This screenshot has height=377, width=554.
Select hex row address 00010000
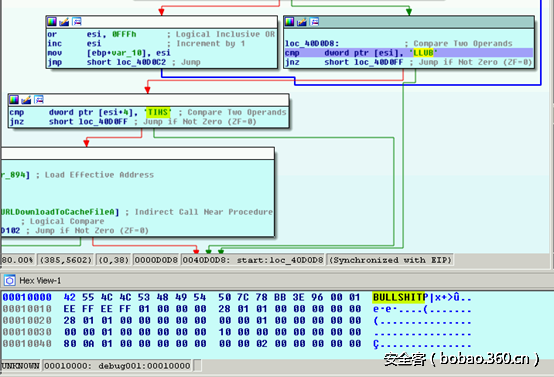[27, 298]
